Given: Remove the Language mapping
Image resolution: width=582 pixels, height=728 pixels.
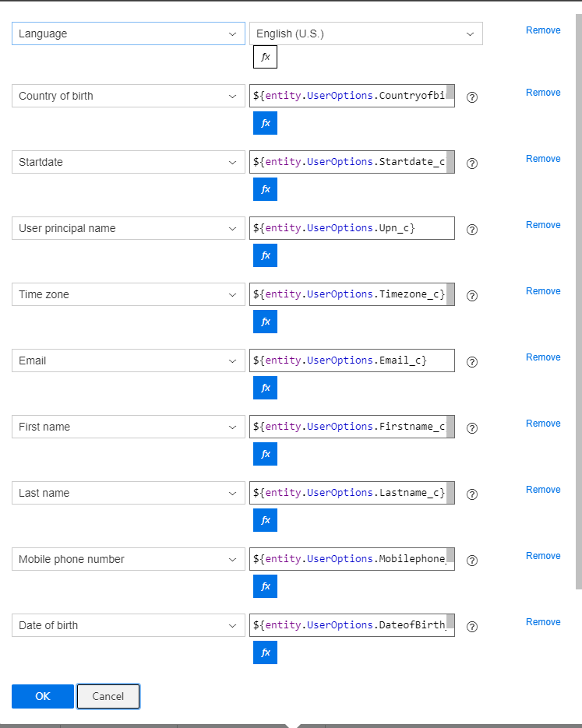Looking at the screenshot, I should (543, 30).
